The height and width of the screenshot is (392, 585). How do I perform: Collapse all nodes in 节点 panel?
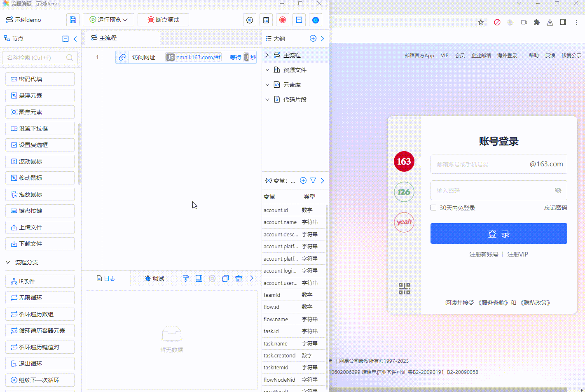tap(66, 39)
